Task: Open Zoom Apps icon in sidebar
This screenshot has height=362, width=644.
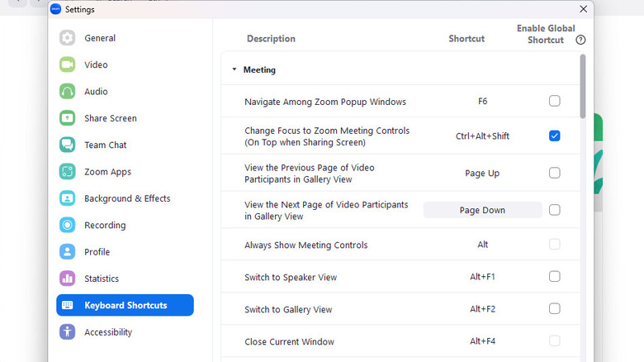Action: 68,172
